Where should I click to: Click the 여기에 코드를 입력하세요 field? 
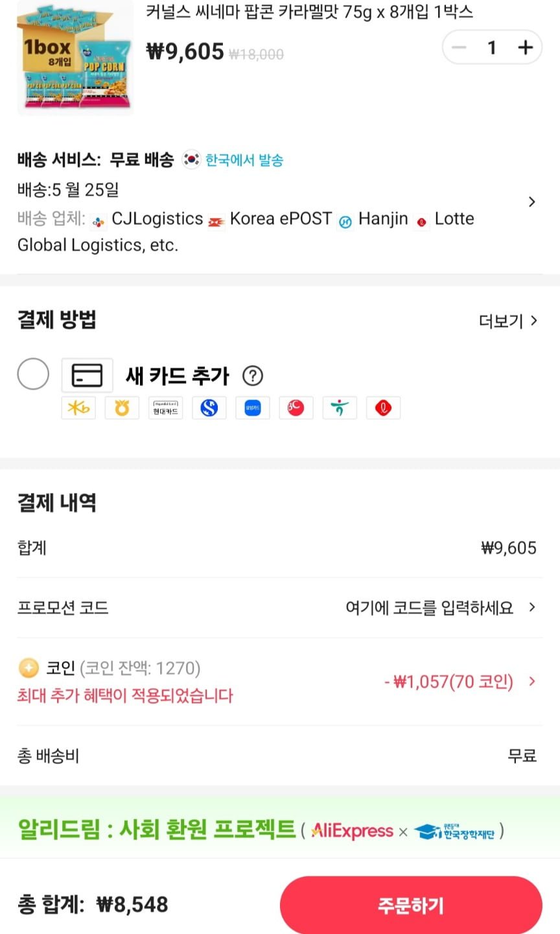coord(429,608)
